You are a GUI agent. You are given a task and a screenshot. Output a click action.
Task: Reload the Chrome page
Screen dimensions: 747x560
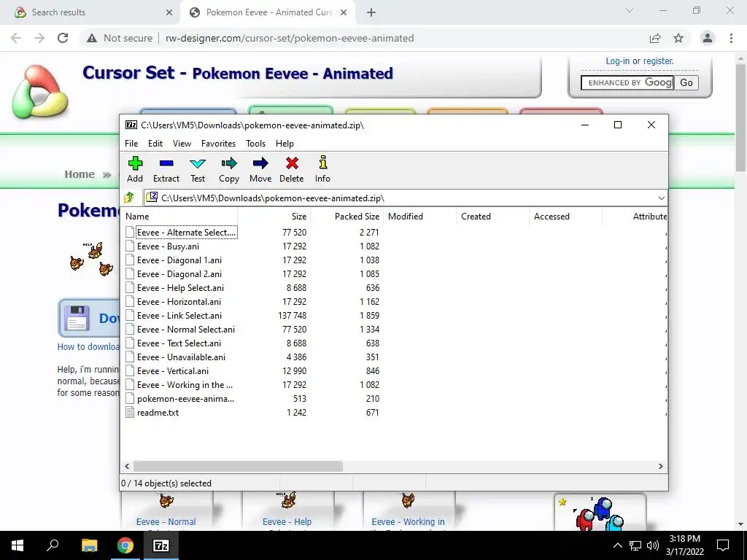pos(63,38)
